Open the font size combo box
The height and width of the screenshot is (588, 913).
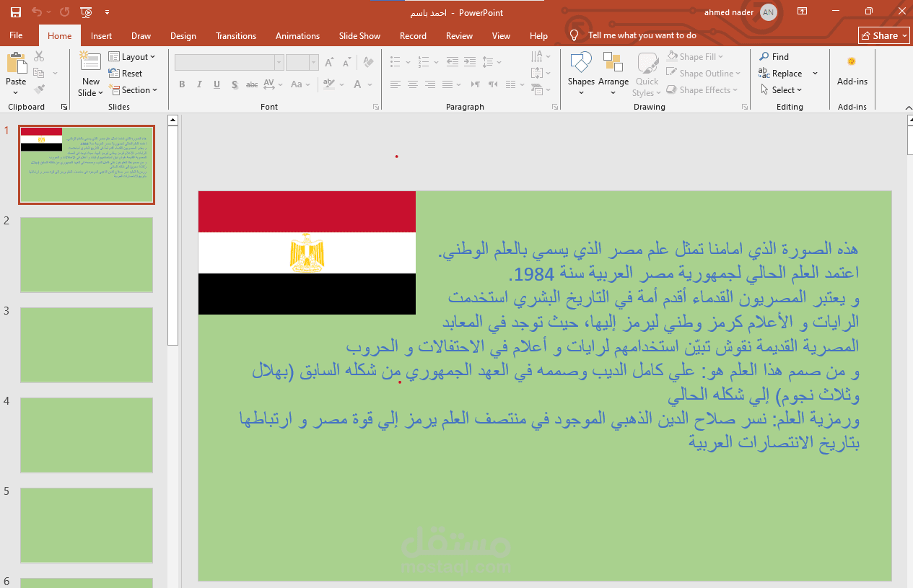(302, 63)
